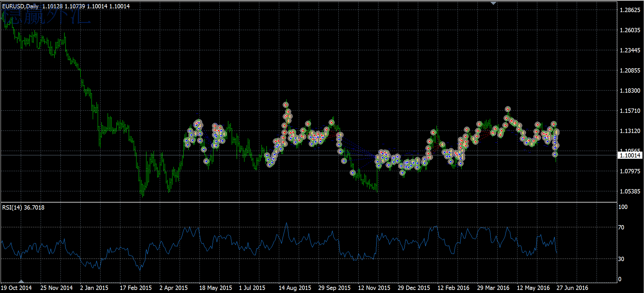Click the 19 Oct 2014 date label
The height and width of the screenshot is (293, 644).
[x=16, y=288]
